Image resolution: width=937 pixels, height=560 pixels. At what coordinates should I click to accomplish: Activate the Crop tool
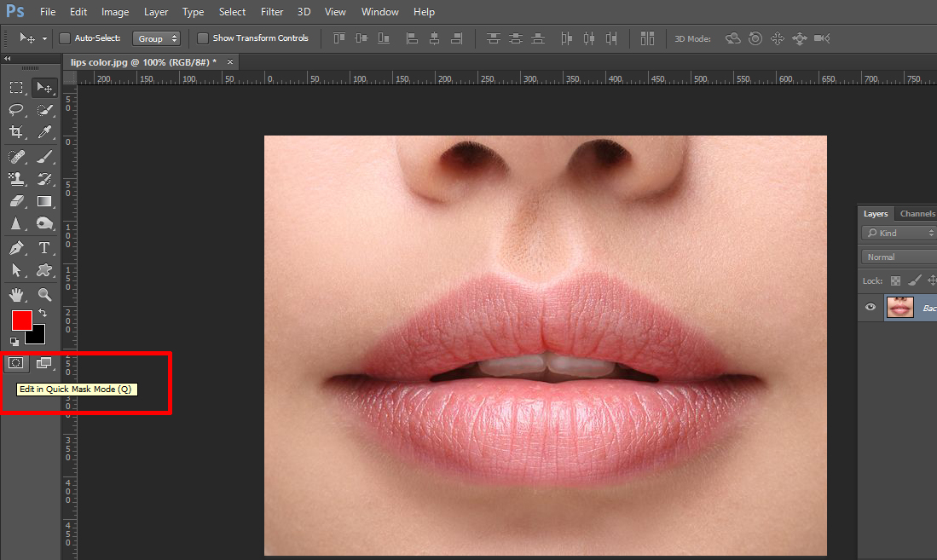15,132
